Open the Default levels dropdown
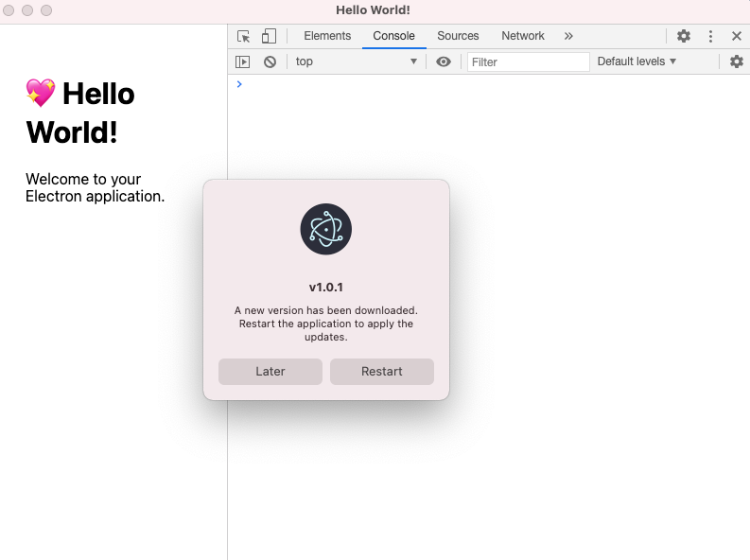750x560 pixels. [x=637, y=61]
